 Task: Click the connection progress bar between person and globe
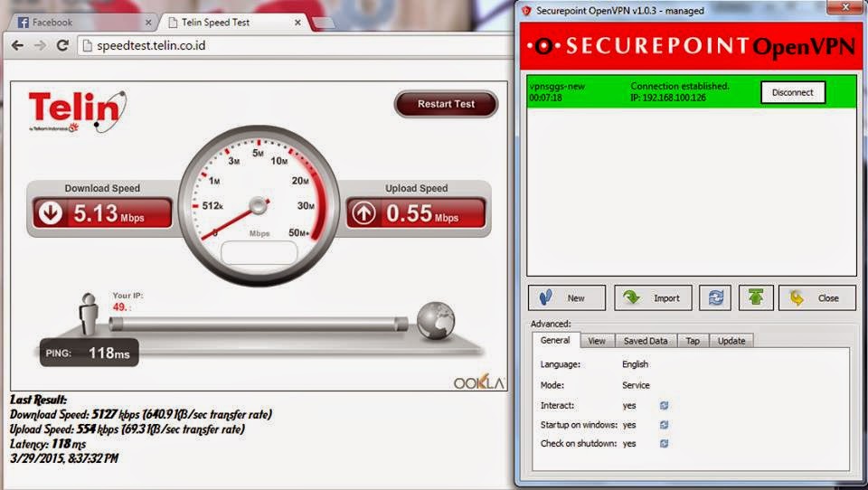click(259, 324)
